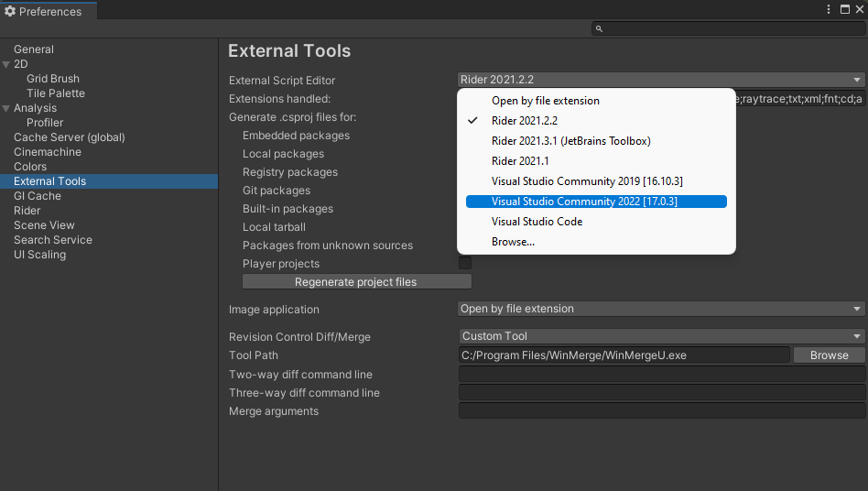
Task: Choose Browse... in the editor popup list
Action: click(513, 242)
